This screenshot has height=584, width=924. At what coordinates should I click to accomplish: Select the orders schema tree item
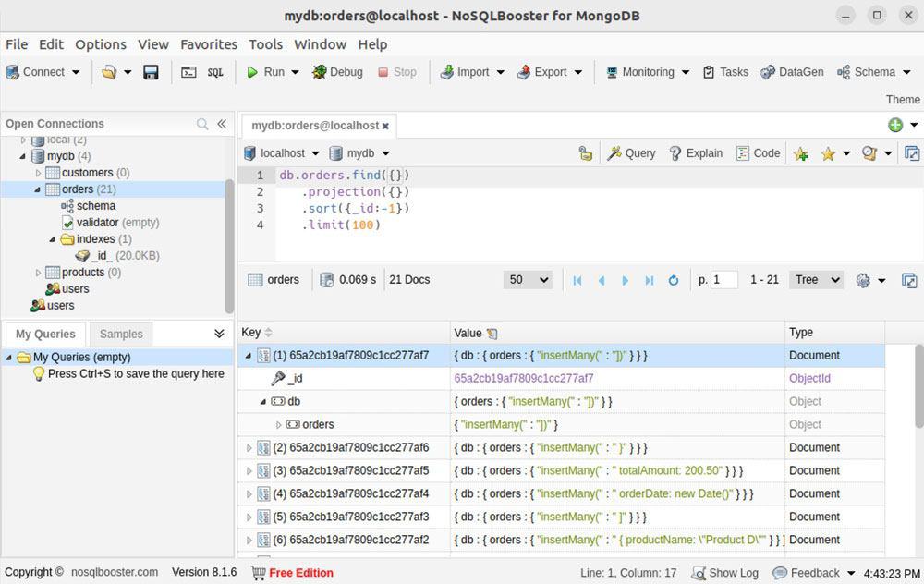tap(89, 206)
